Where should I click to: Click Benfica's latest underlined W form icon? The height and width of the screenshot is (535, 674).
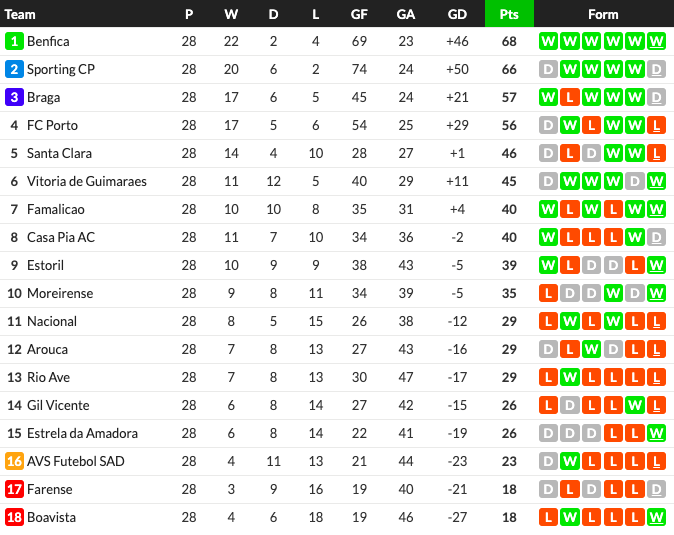(656, 41)
